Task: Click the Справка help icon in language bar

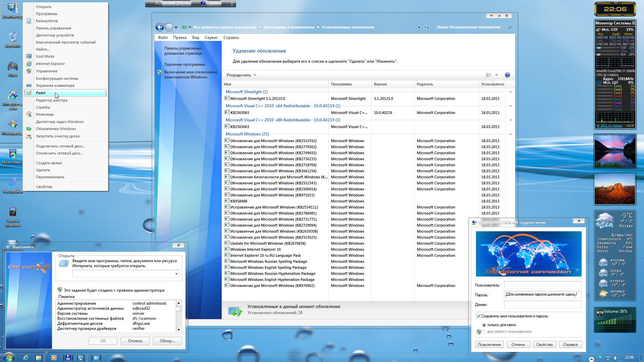Action: pyautogui.click(x=203, y=3)
